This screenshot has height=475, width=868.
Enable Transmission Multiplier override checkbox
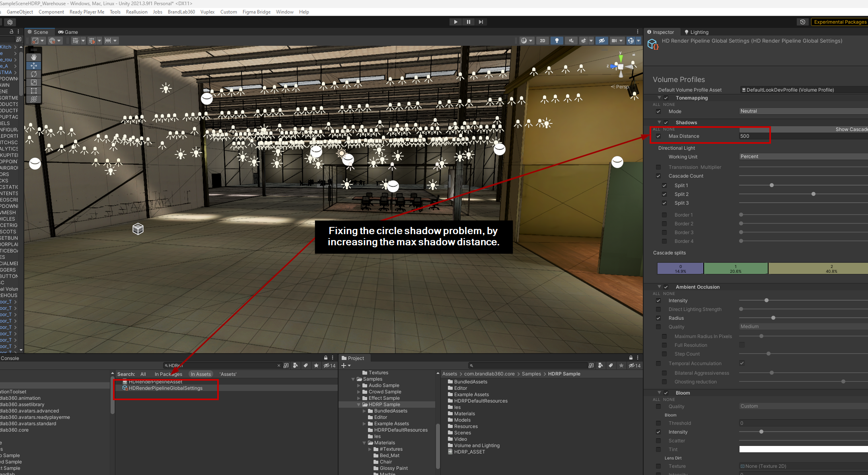point(658,167)
